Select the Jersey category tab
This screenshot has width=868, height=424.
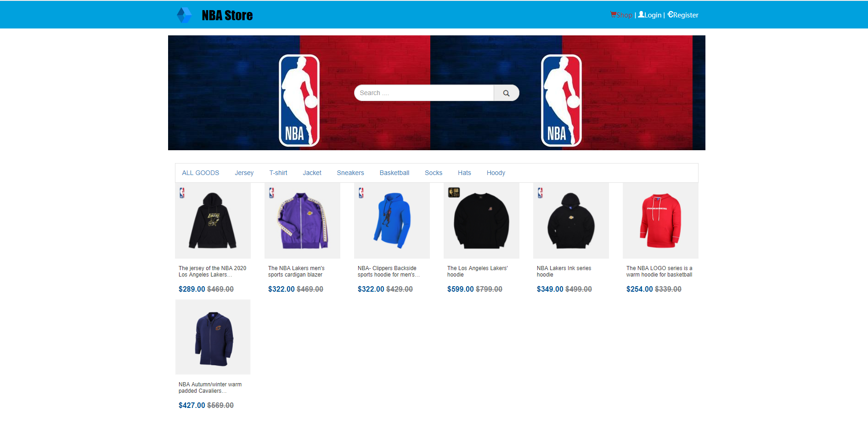click(244, 173)
